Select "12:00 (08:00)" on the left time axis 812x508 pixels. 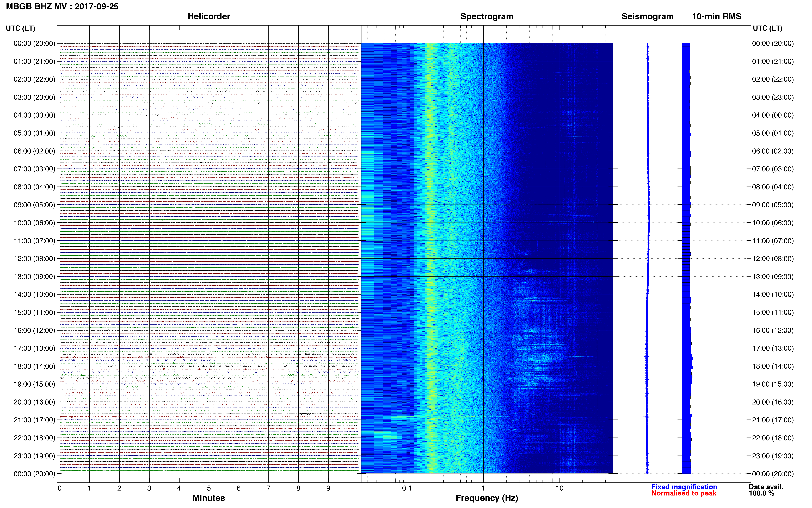[34, 259]
